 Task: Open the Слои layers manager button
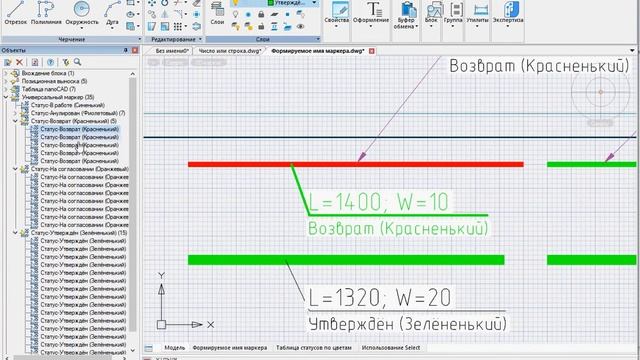pos(217,14)
